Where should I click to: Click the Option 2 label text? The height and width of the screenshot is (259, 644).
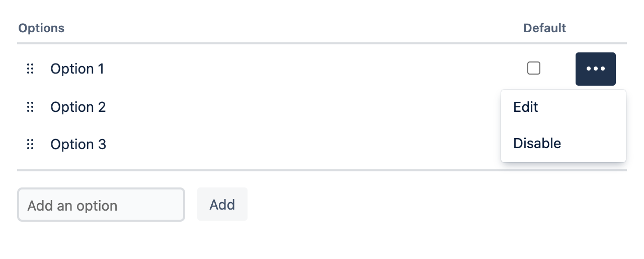[x=78, y=107]
